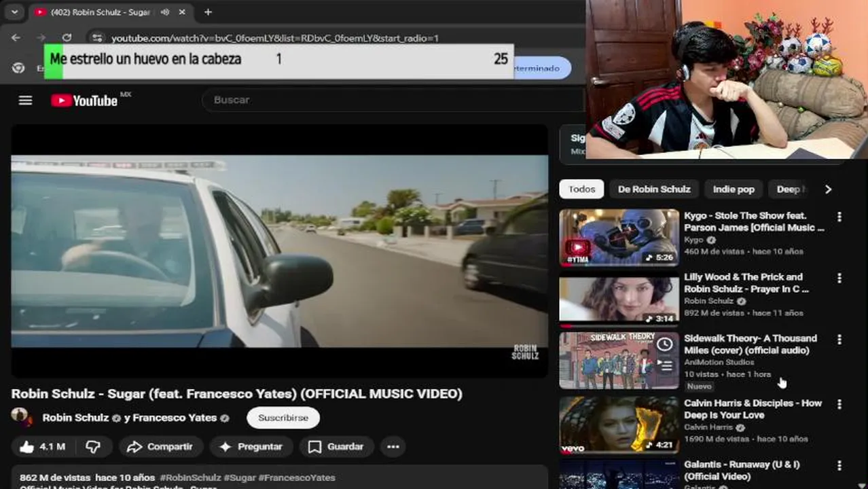This screenshot has width=868, height=489.
Task: Open the YouTube hamburger guide menu
Action: [25, 101]
